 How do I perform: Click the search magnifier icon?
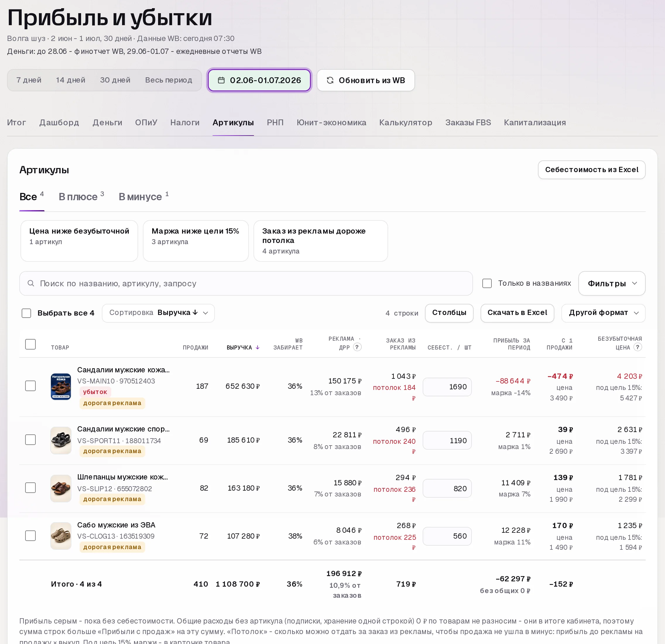(x=31, y=283)
